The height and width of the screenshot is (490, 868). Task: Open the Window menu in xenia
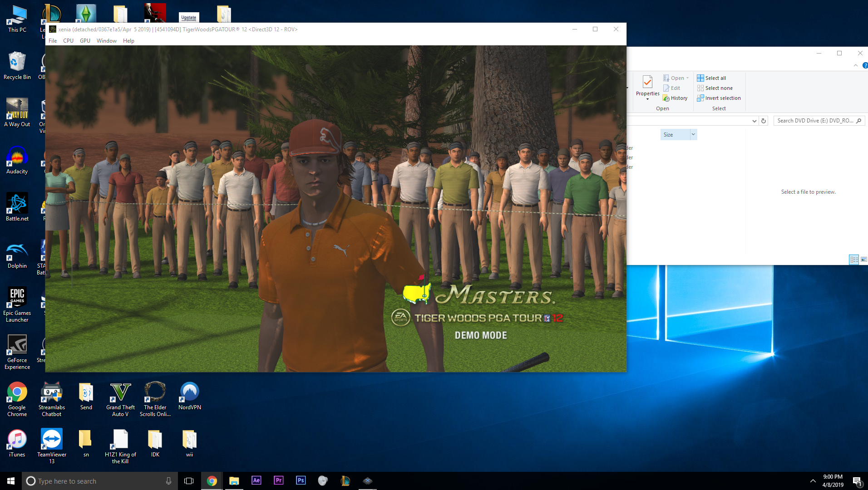click(x=106, y=41)
